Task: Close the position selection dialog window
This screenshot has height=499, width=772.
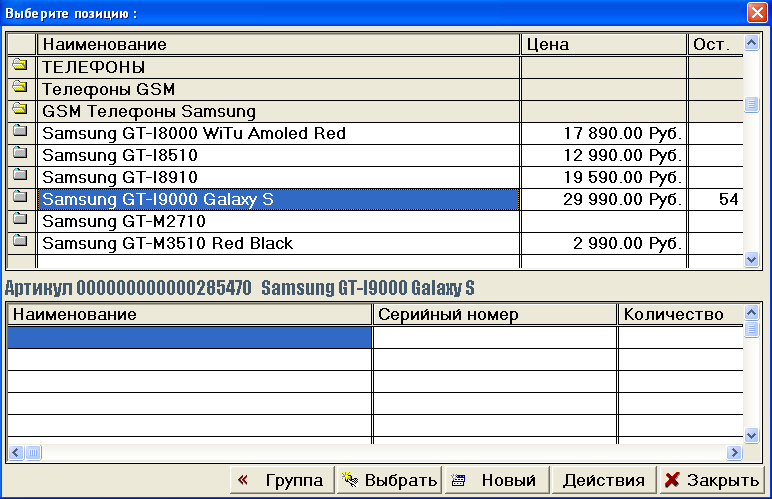Action: [x=757, y=12]
